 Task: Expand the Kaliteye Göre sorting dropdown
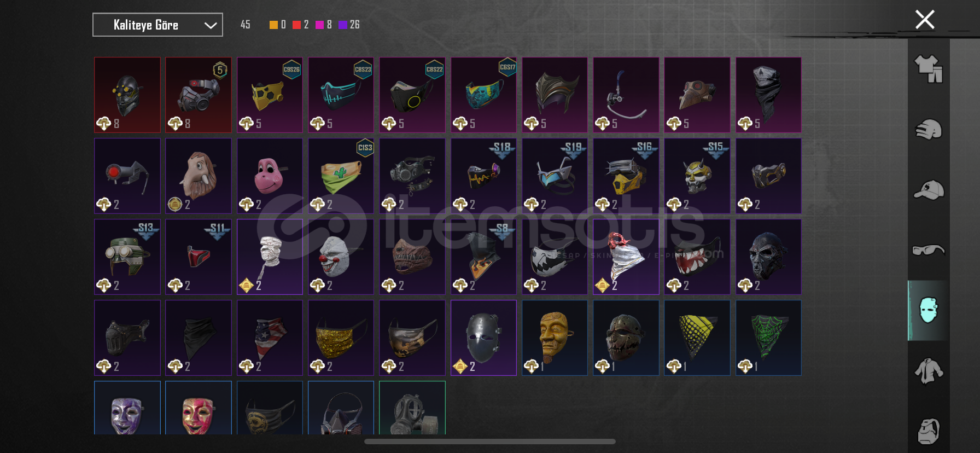click(x=157, y=25)
